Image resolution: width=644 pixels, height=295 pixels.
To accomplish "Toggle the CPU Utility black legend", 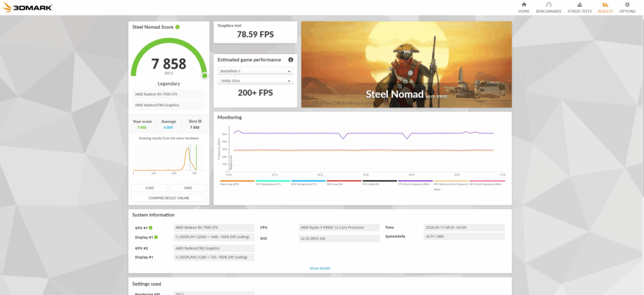I will (x=379, y=182).
